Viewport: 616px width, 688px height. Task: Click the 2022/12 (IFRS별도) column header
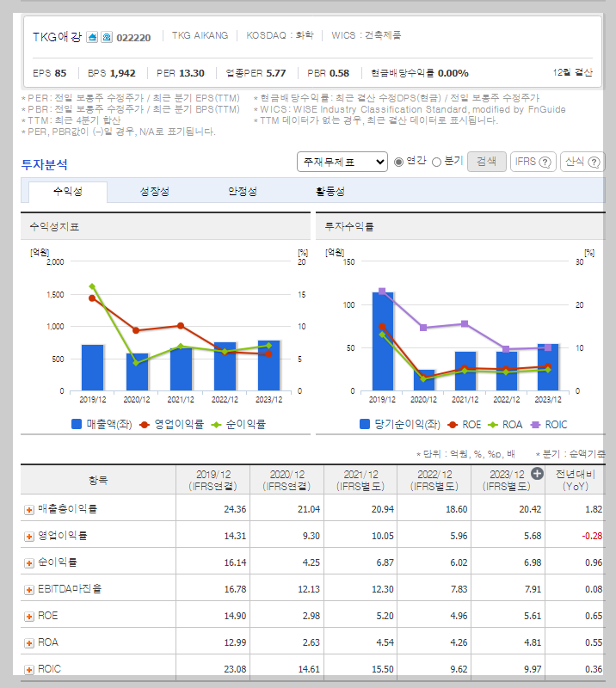(434, 480)
